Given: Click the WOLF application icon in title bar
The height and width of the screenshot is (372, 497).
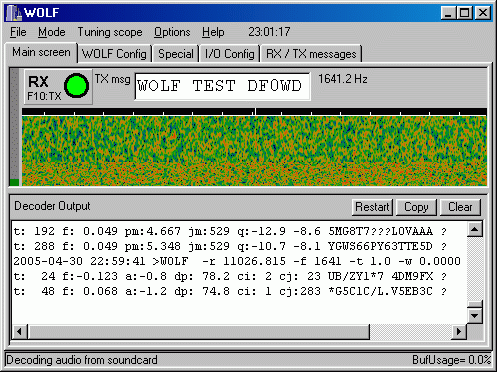Looking at the screenshot, I should point(14,13).
